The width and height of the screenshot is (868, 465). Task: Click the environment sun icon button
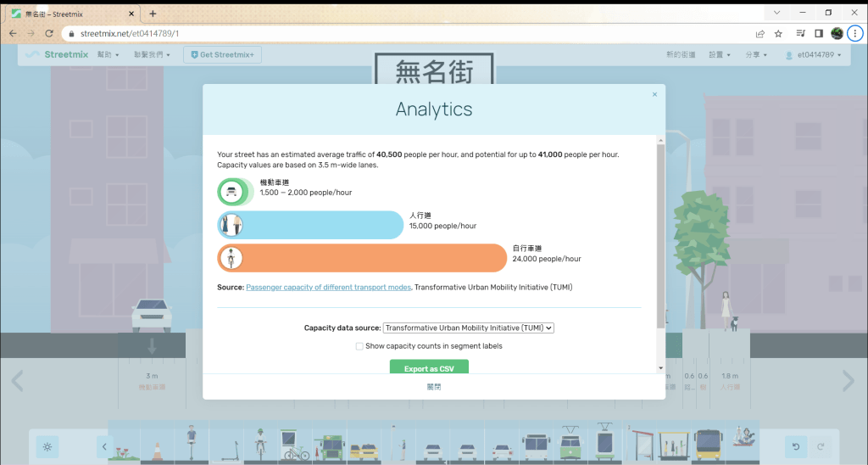click(x=47, y=446)
